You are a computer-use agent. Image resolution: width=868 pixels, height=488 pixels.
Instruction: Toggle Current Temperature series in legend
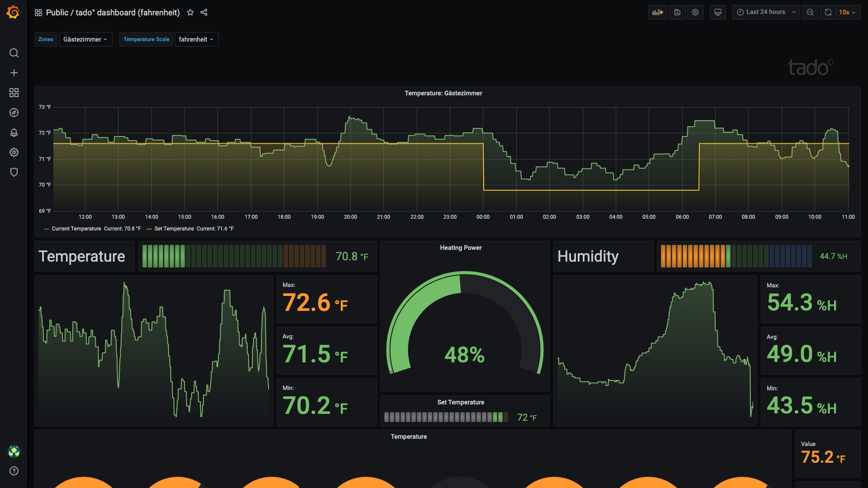pyautogui.click(x=76, y=229)
